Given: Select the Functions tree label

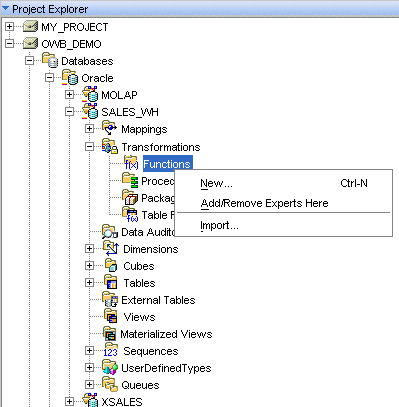Looking at the screenshot, I should [x=167, y=164].
